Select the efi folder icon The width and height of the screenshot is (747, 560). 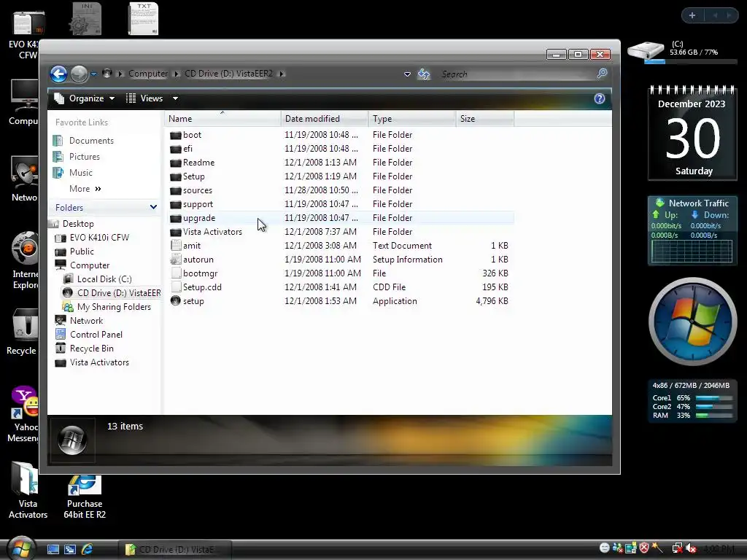pos(176,149)
